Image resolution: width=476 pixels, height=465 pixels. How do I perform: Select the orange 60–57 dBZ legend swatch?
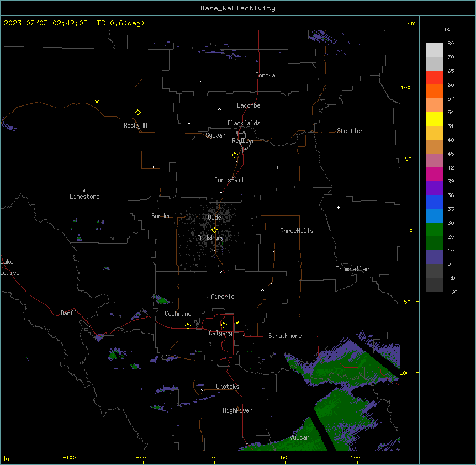point(434,91)
